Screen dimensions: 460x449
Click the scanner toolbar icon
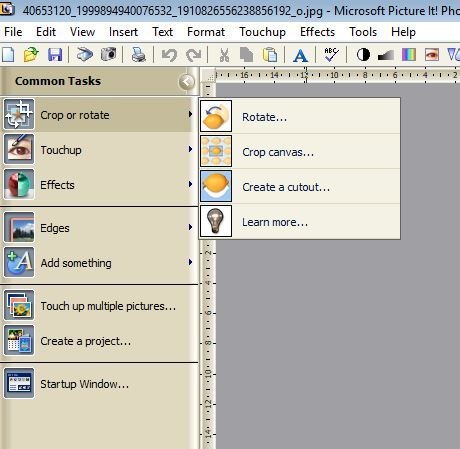pos(85,54)
